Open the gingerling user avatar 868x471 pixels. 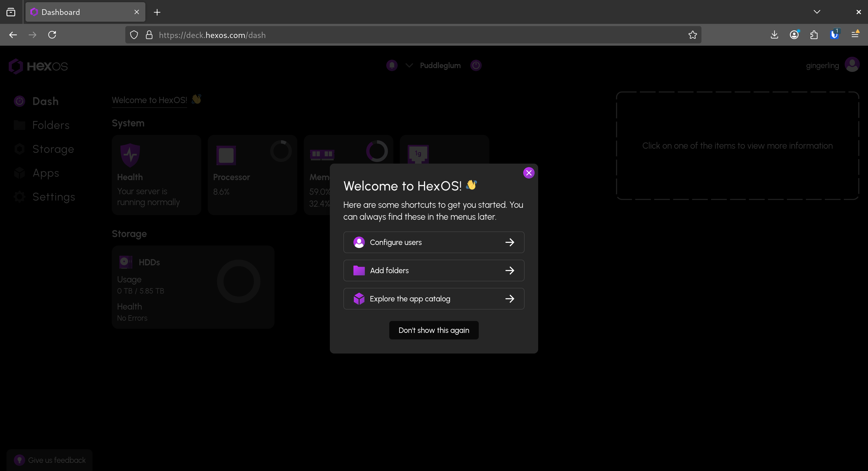852,65
